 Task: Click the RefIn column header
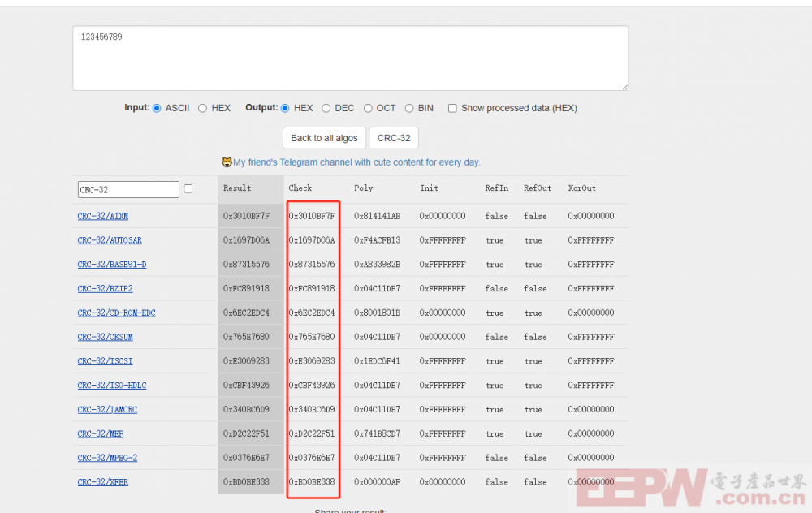[497, 188]
